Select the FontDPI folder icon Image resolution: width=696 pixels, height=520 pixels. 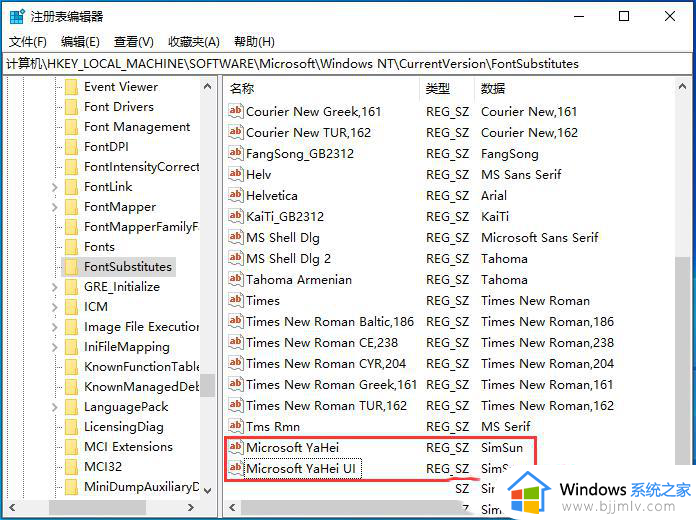click(71, 147)
